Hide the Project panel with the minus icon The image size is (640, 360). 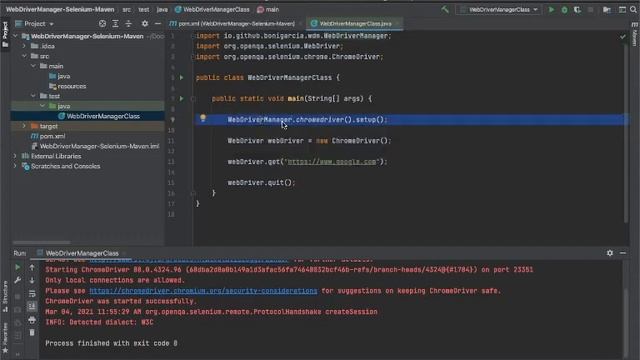[x=158, y=24]
